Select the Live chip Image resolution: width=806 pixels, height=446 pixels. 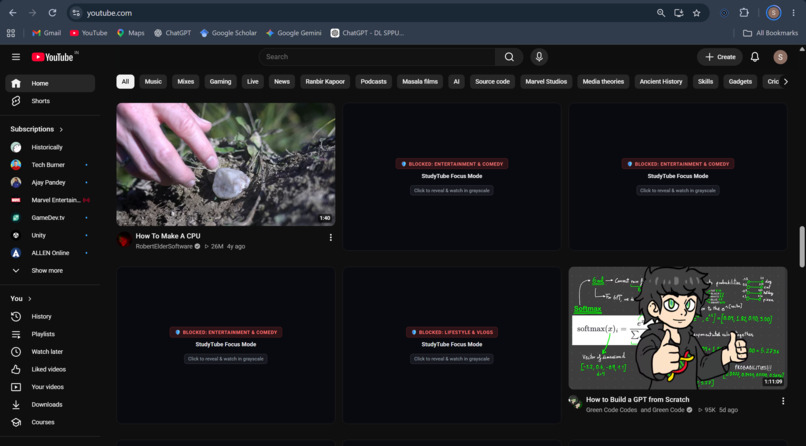[253, 81]
